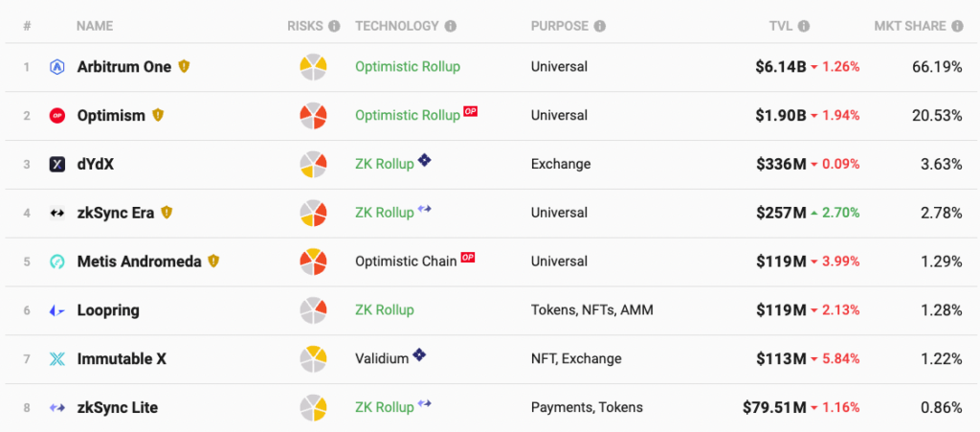Click the Optimistic Rollup text for Arbitrum
This screenshot has width=980, height=432.
(408, 67)
